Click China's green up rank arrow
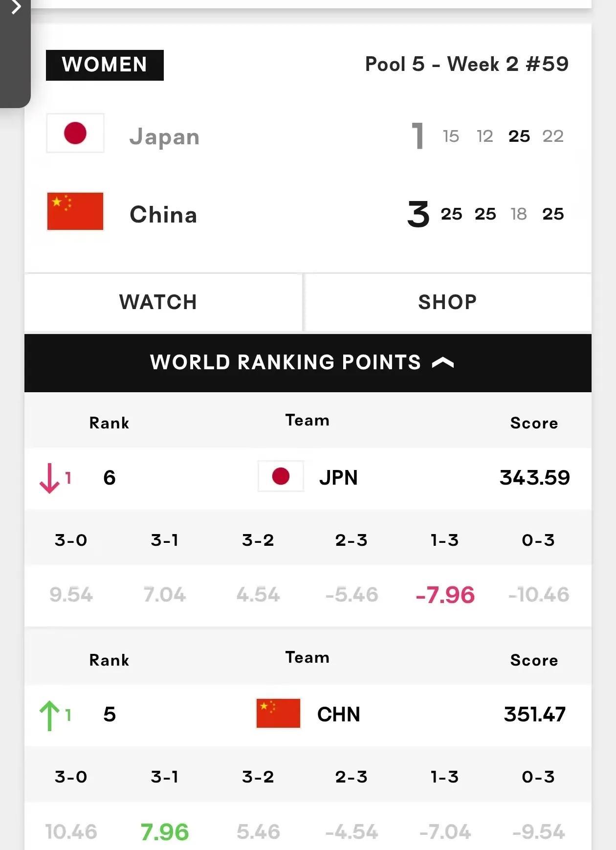 point(49,715)
